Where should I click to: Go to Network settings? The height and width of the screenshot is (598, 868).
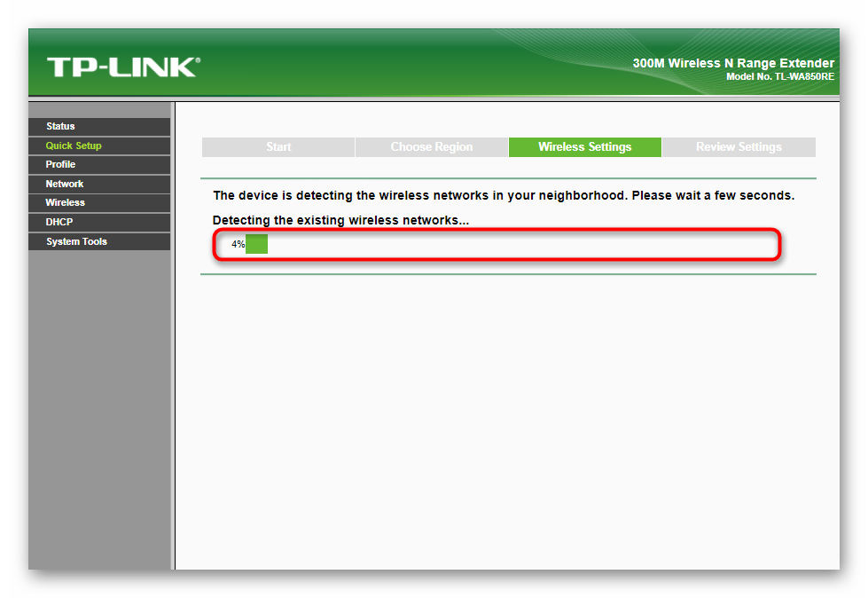[99, 184]
